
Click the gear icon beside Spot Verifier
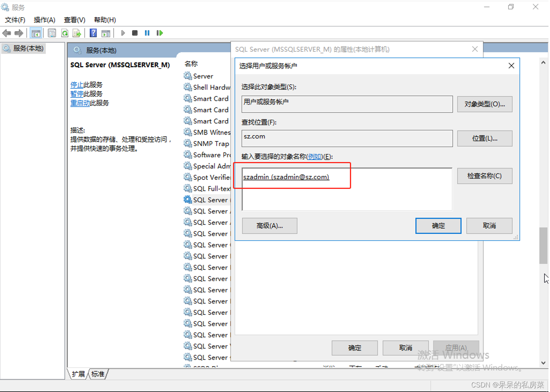pos(188,177)
